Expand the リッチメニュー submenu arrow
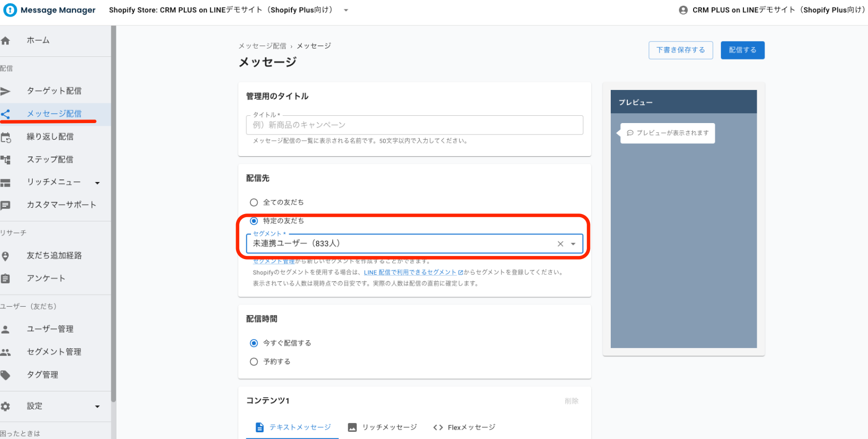Image resolution: width=868 pixels, height=439 pixels. [97, 183]
